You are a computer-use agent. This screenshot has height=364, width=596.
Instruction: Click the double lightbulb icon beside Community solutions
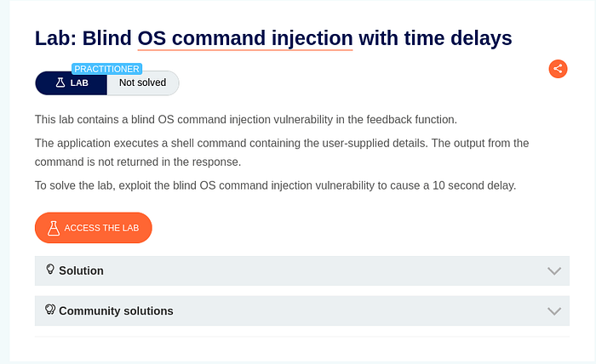point(50,310)
